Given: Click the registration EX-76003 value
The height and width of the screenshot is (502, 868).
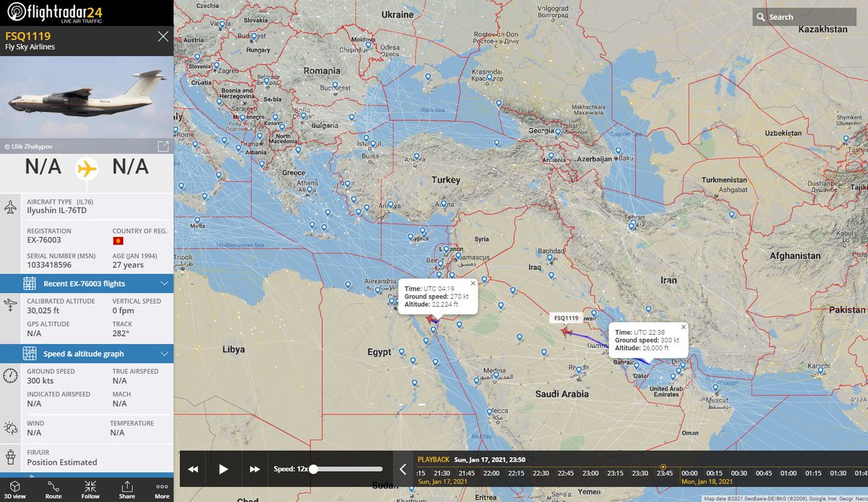Looking at the screenshot, I should click(x=44, y=240).
